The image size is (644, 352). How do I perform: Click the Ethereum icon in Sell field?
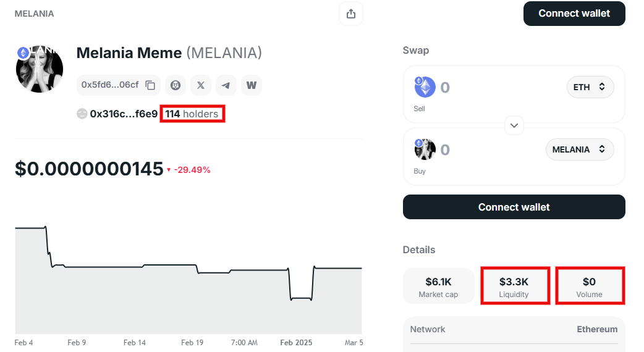coord(425,87)
